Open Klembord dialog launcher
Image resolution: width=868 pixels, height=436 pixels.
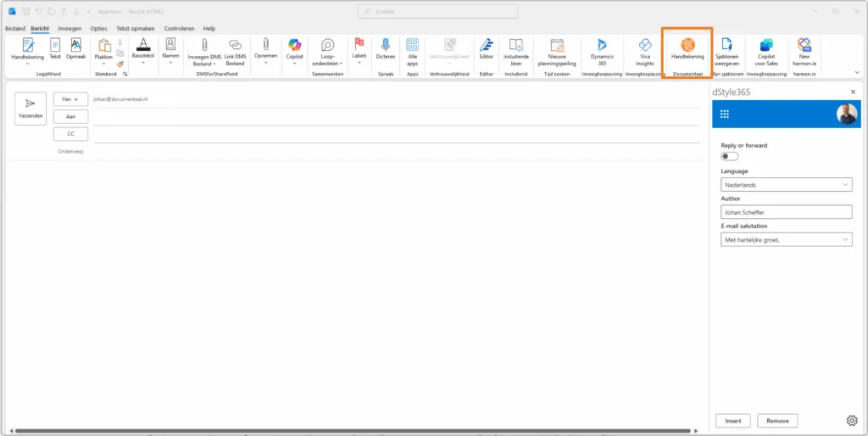click(x=125, y=74)
